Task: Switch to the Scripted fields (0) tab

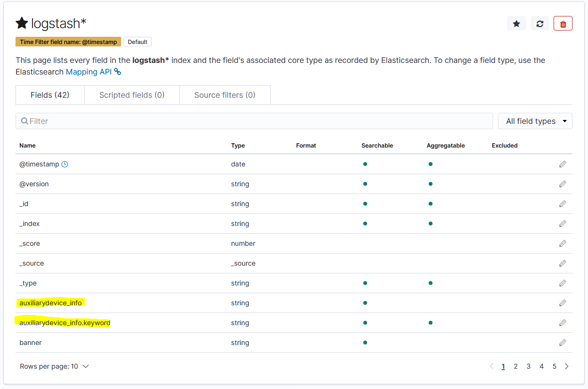Action: coord(132,95)
